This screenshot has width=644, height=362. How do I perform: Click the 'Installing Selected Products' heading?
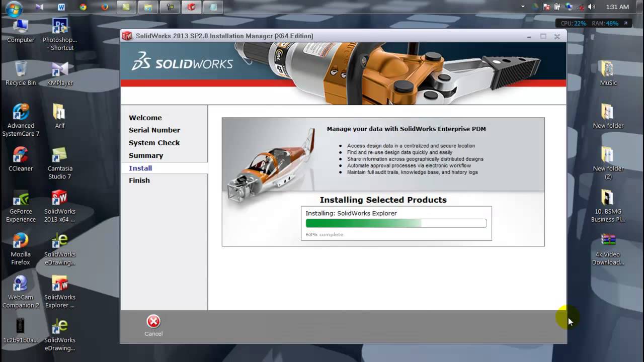(x=383, y=200)
